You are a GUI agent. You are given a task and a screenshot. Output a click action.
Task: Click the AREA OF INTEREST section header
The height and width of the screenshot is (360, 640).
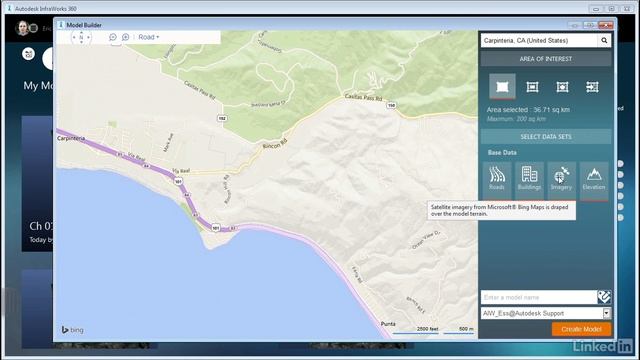click(546, 59)
